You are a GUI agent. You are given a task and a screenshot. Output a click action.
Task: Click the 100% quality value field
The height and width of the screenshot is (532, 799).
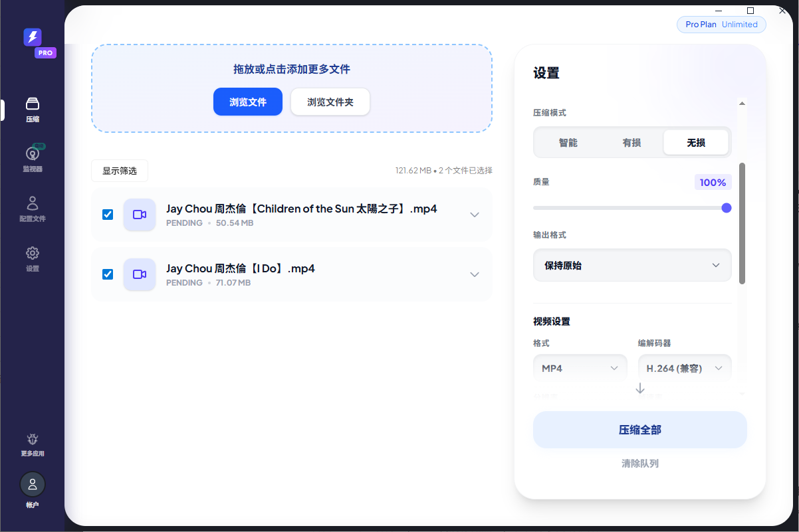pyautogui.click(x=713, y=183)
